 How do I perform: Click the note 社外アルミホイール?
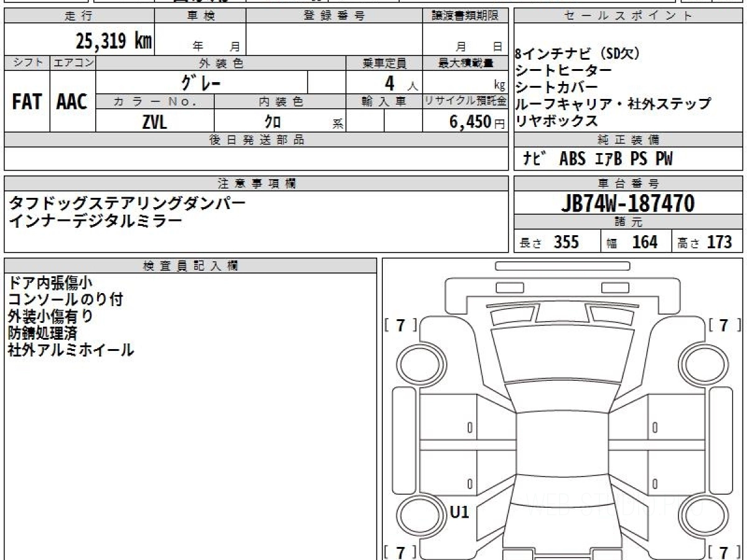(71, 350)
